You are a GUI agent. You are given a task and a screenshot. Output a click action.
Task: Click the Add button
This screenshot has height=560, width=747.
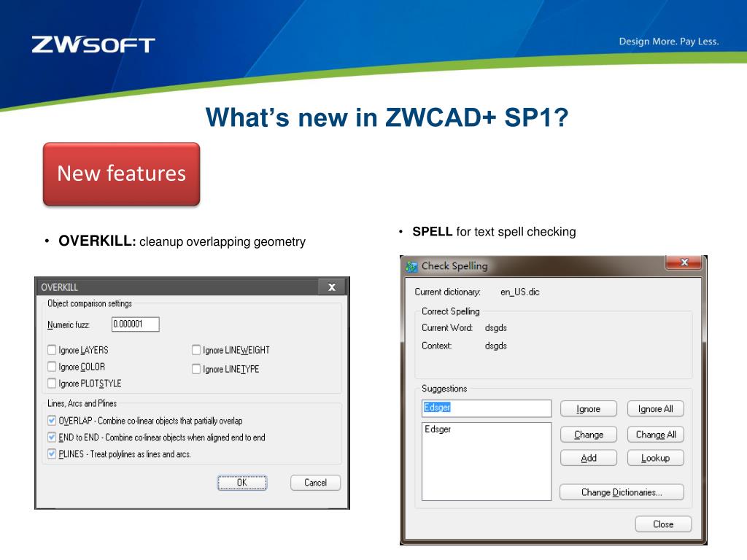coord(589,458)
